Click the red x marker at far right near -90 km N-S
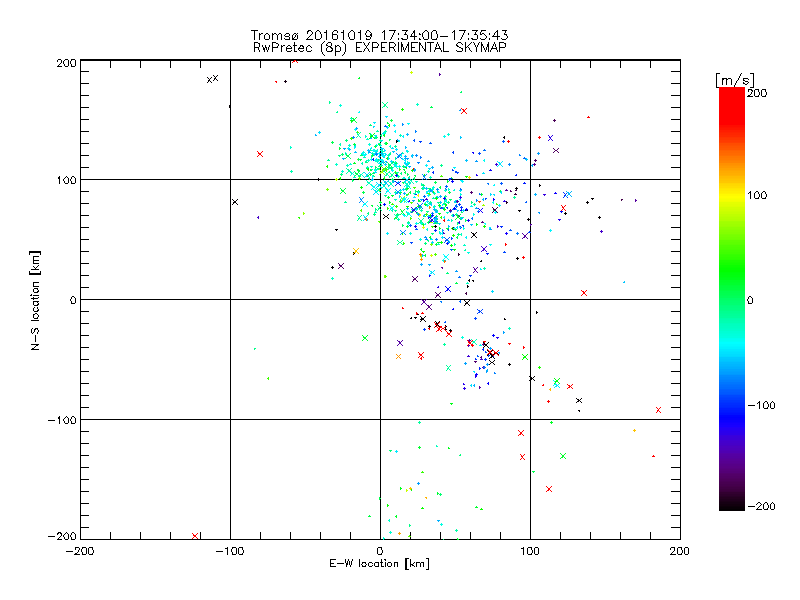Image resolution: width=800 pixels, height=600 pixels. click(x=658, y=410)
